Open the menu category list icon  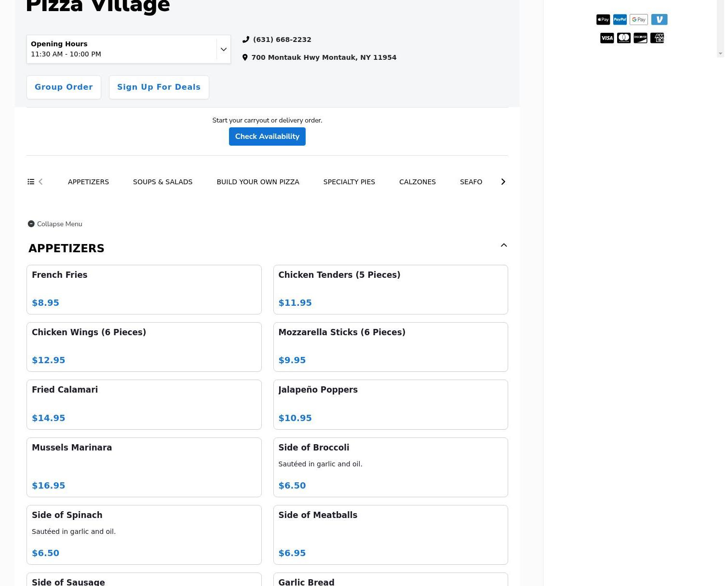pyautogui.click(x=31, y=182)
